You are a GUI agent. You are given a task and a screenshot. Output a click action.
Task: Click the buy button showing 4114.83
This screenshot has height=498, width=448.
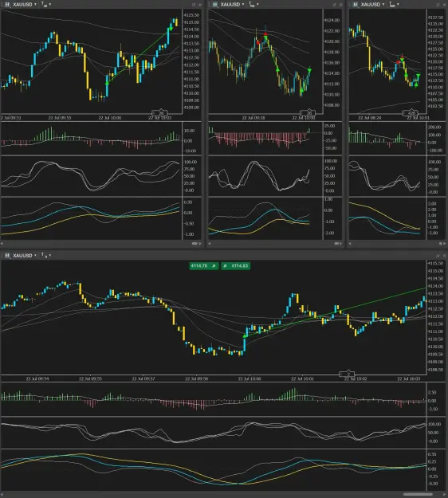pyautogui.click(x=236, y=266)
